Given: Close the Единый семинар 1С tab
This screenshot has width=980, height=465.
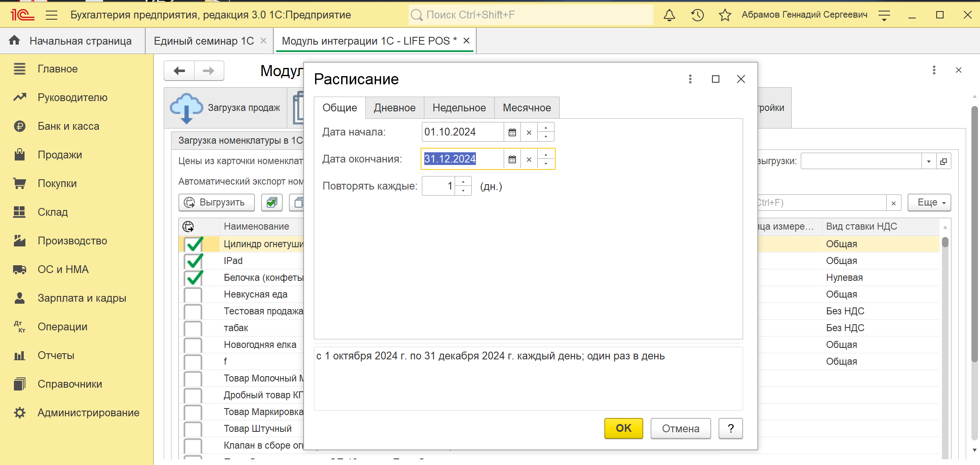Looking at the screenshot, I should tap(264, 41).
